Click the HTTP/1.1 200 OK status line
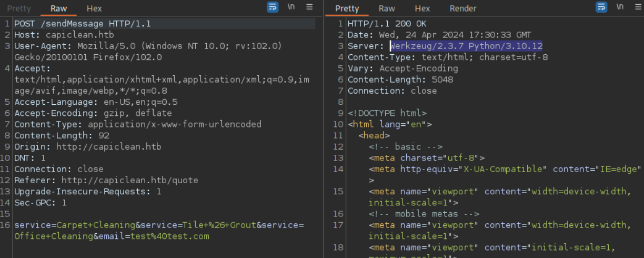 [387, 24]
